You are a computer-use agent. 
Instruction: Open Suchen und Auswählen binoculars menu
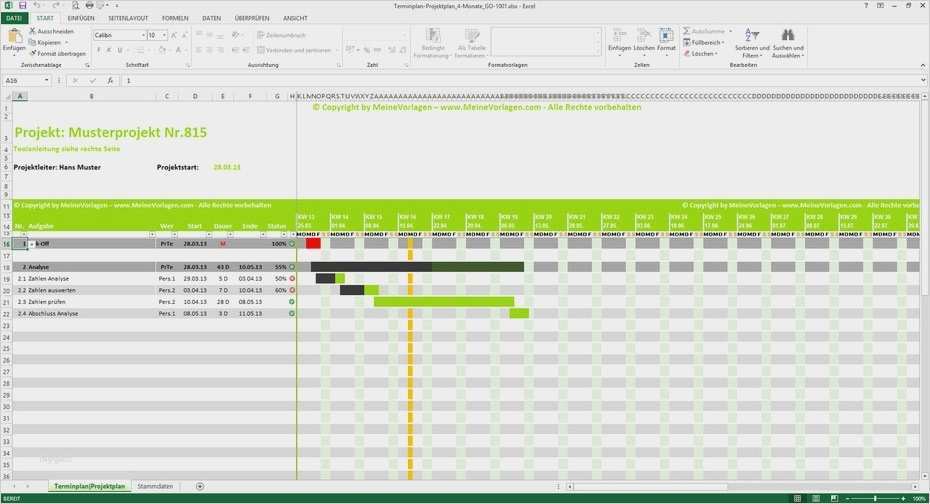[x=788, y=43]
